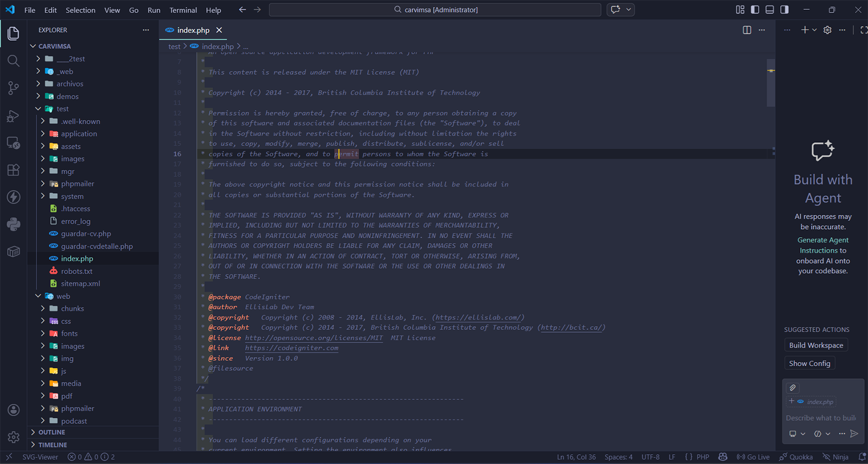Click the chat message input field

tap(820, 418)
